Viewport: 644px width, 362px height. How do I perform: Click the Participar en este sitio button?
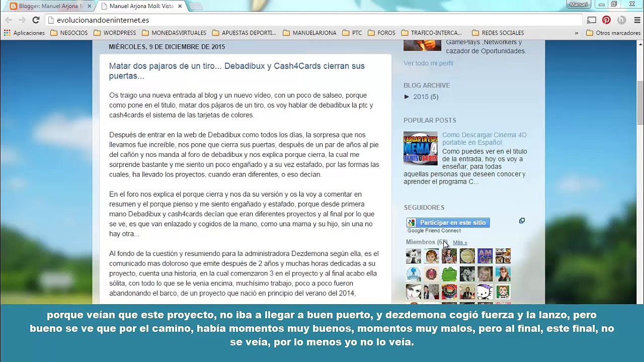tap(448, 223)
